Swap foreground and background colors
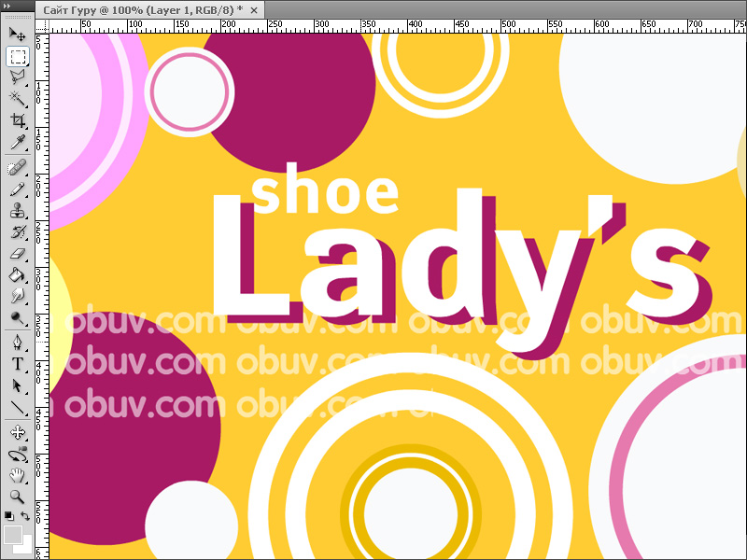 point(25,516)
